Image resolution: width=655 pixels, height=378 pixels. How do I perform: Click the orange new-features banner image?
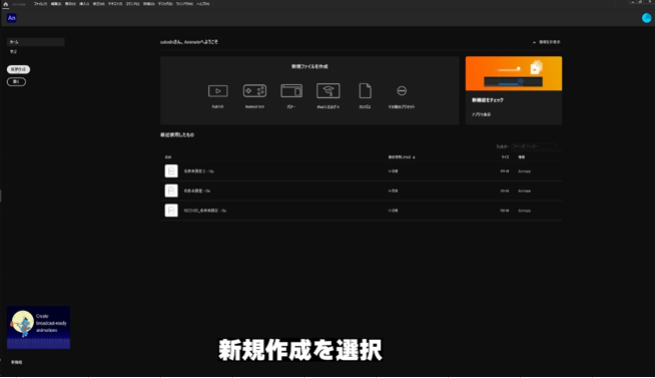[513, 74]
